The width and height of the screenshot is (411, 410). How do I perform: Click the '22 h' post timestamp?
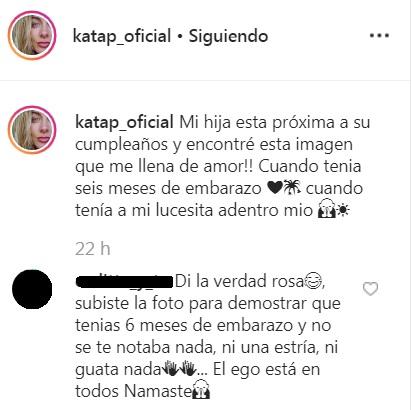92,249
